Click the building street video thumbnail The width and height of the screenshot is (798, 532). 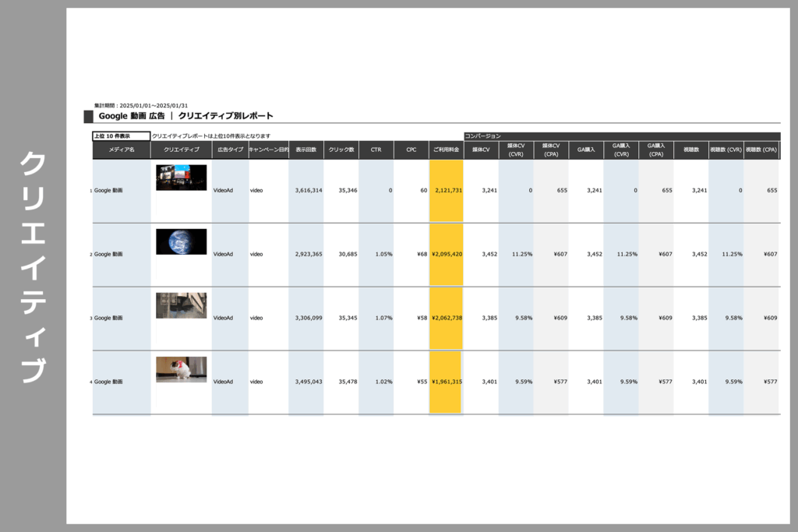point(181,305)
